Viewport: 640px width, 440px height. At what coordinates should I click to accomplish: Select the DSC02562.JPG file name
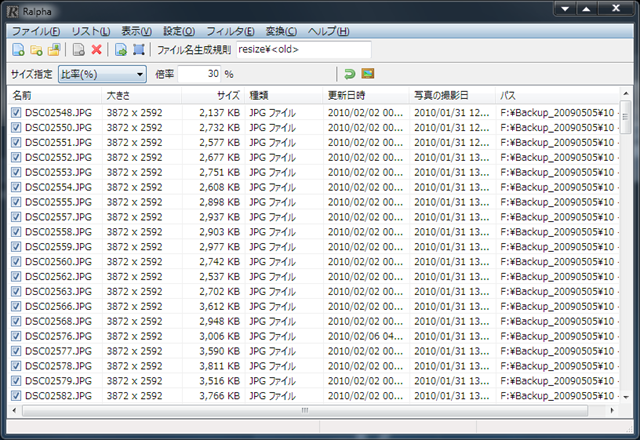(x=58, y=276)
